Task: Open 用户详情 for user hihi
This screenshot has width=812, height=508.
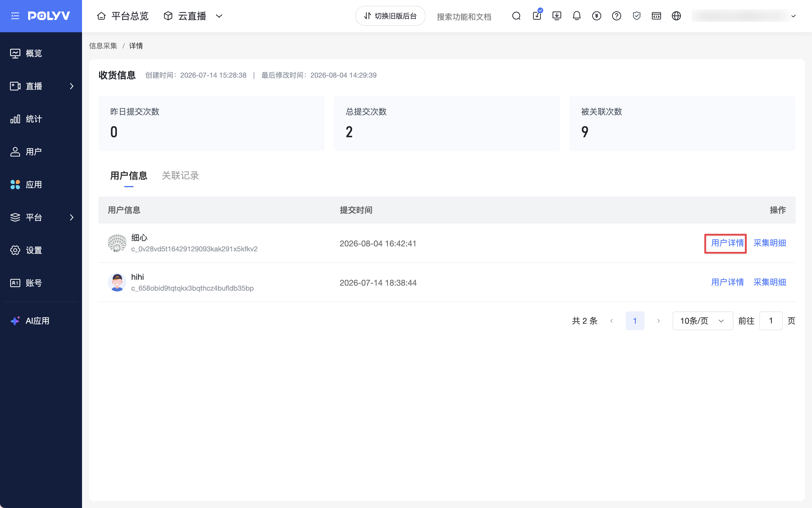Action: [727, 282]
